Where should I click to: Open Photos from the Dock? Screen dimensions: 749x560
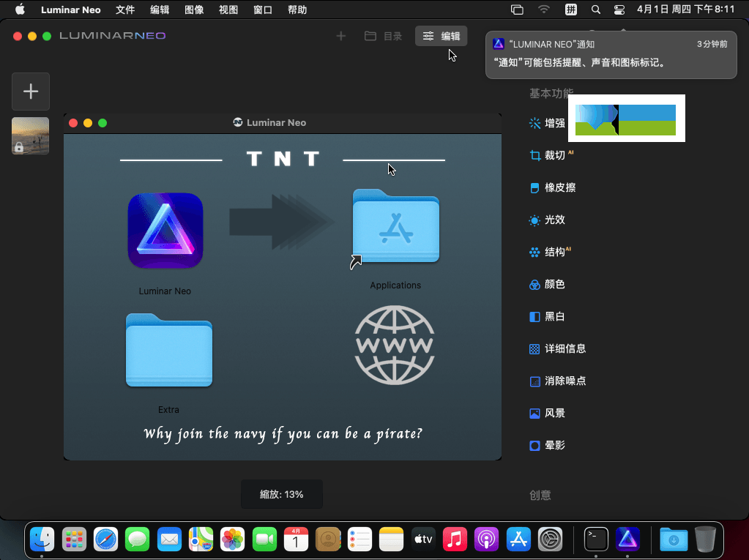233,540
